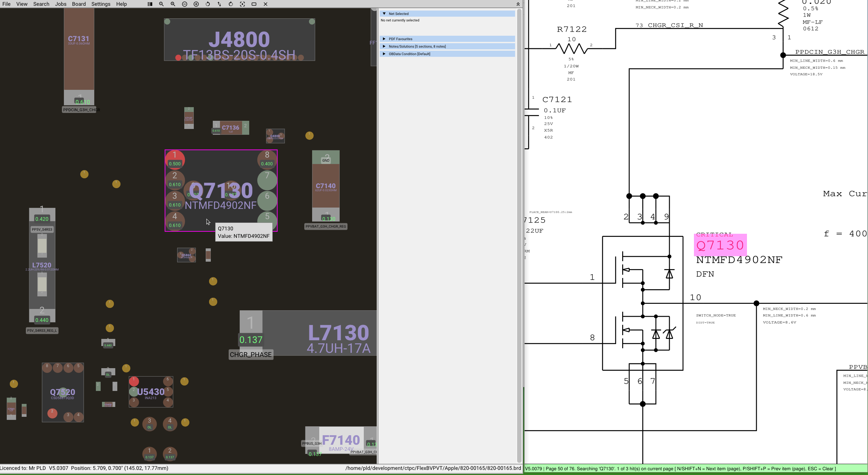This screenshot has height=475, width=868.
Task: Click highlighted Q7130 in schematic
Action: pyautogui.click(x=720, y=245)
